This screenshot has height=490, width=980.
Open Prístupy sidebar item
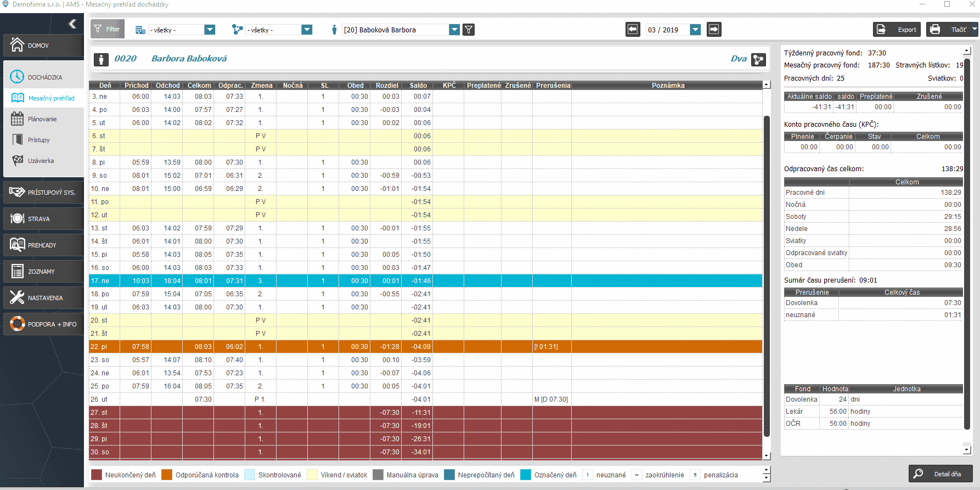43,140
